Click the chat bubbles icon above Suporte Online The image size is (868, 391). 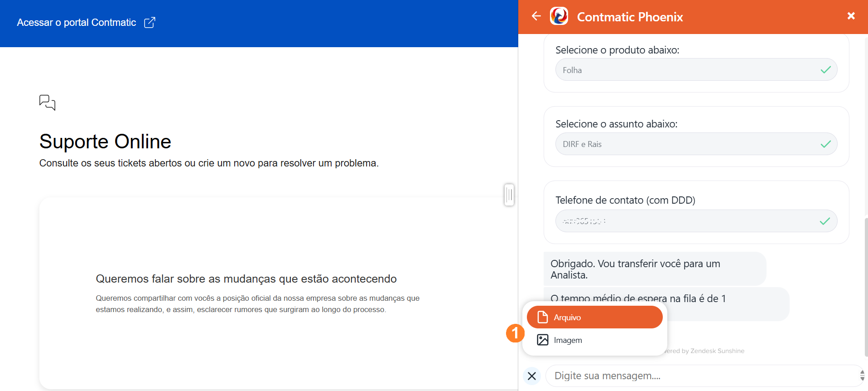point(48,103)
